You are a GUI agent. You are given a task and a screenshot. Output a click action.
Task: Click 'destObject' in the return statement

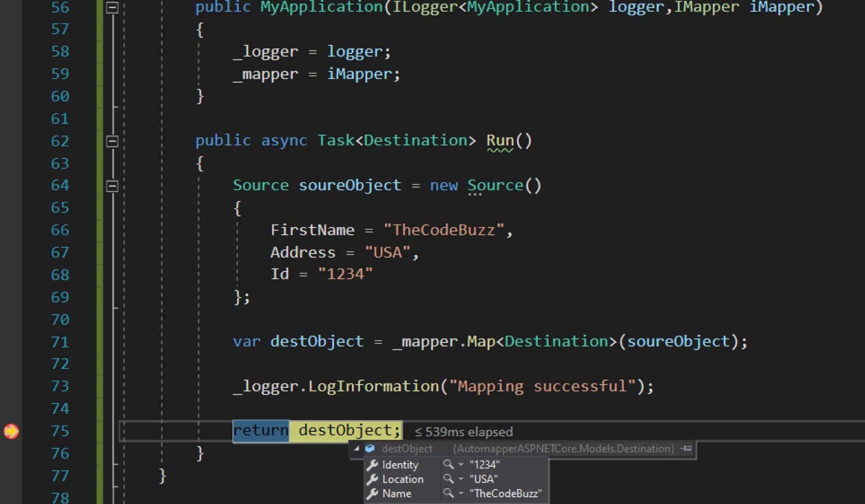click(x=345, y=431)
